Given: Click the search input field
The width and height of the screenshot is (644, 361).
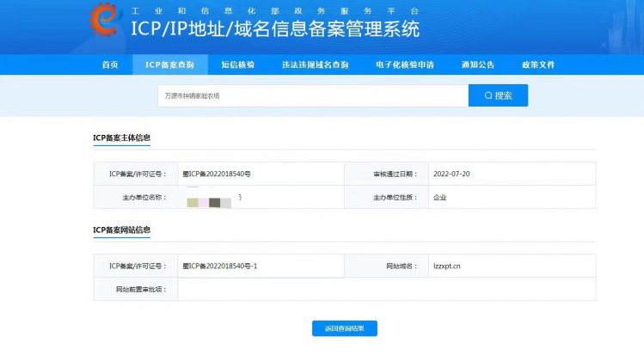Looking at the screenshot, I should pos(312,95).
